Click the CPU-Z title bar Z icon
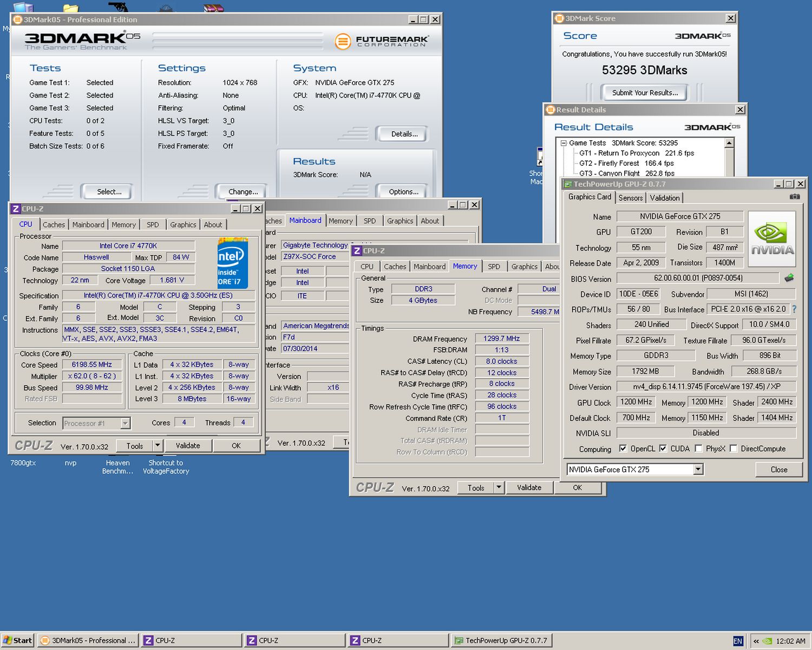 point(16,209)
